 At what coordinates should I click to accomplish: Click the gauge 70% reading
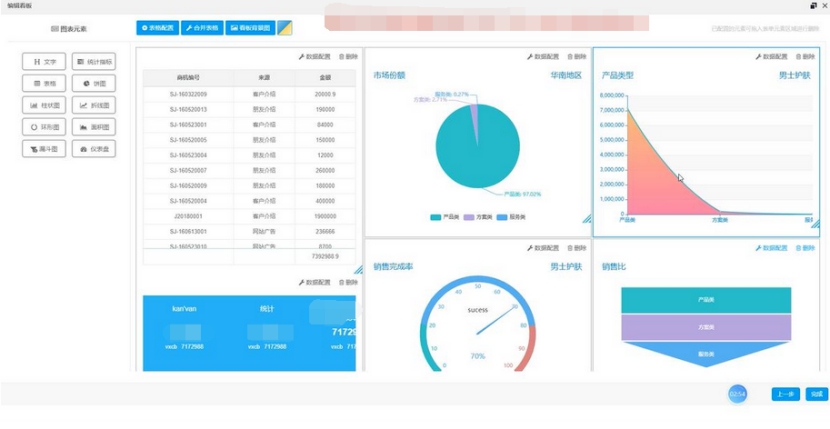coord(477,356)
